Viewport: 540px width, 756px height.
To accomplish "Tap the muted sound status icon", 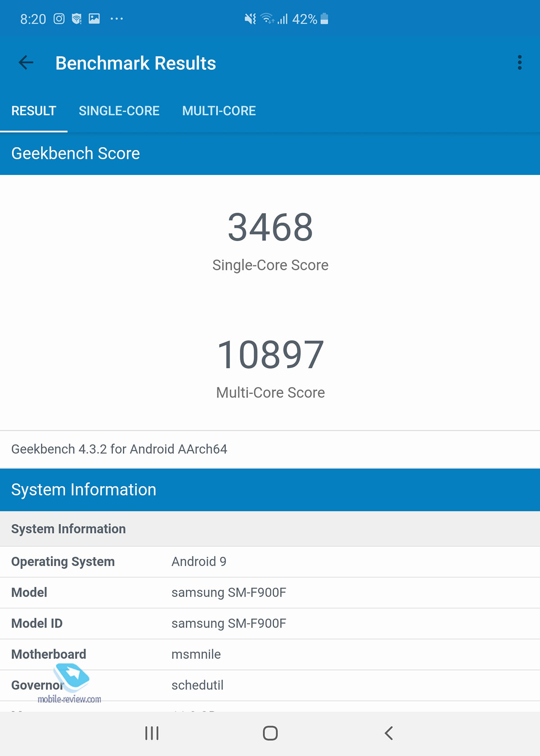I will (250, 19).
